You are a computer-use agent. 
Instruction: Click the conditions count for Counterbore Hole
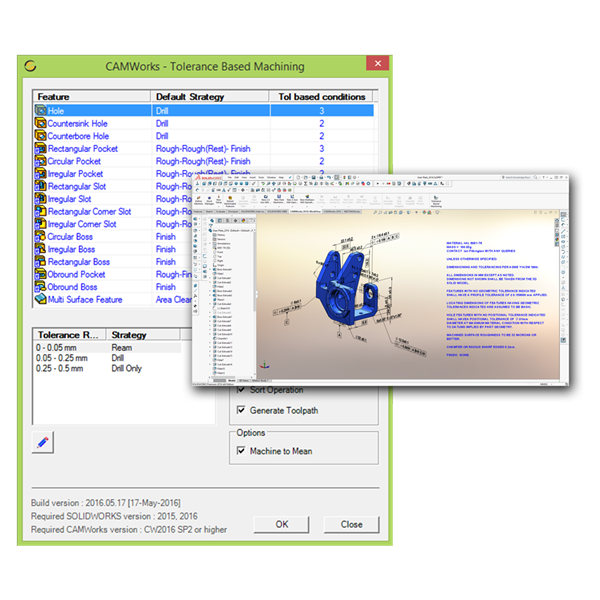[321, 136]
